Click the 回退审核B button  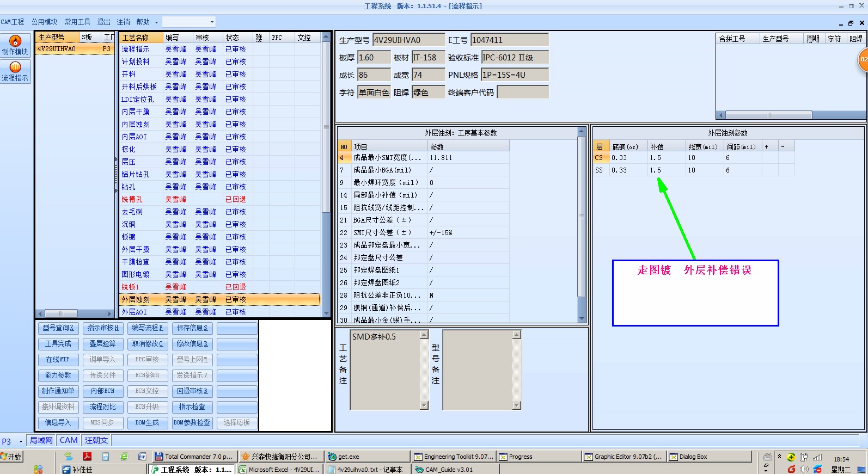click(x=192, y=391)
